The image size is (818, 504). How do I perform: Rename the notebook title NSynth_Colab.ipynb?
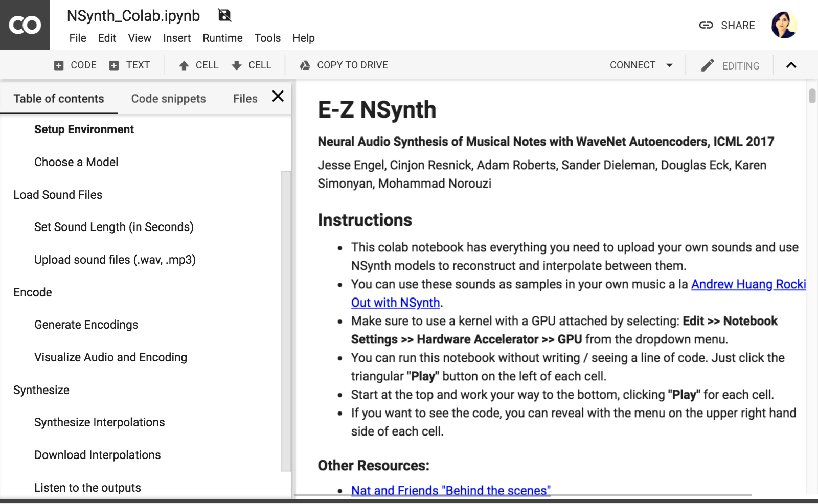pos(133,16)
